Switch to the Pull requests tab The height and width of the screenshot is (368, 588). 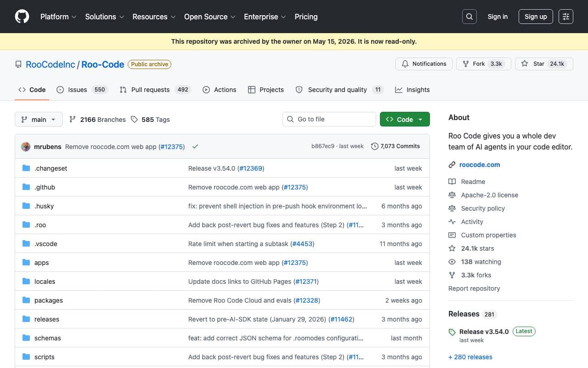[155, 90]
